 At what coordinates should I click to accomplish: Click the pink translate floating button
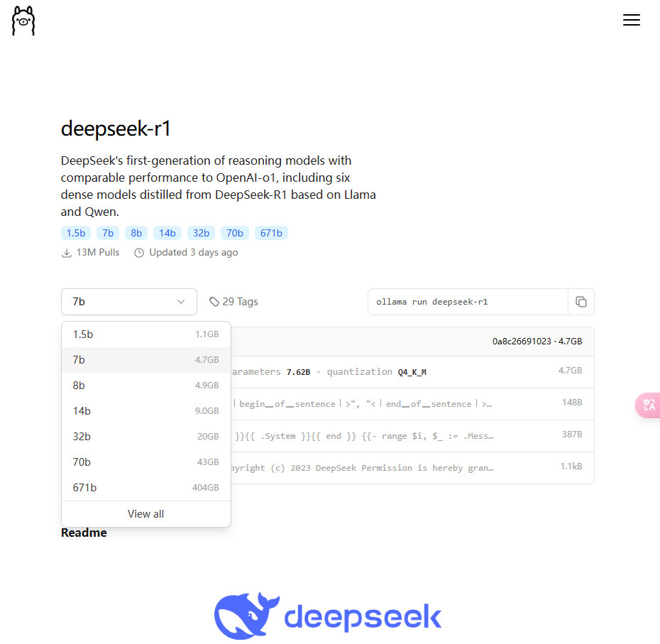(x=648, y=405)
